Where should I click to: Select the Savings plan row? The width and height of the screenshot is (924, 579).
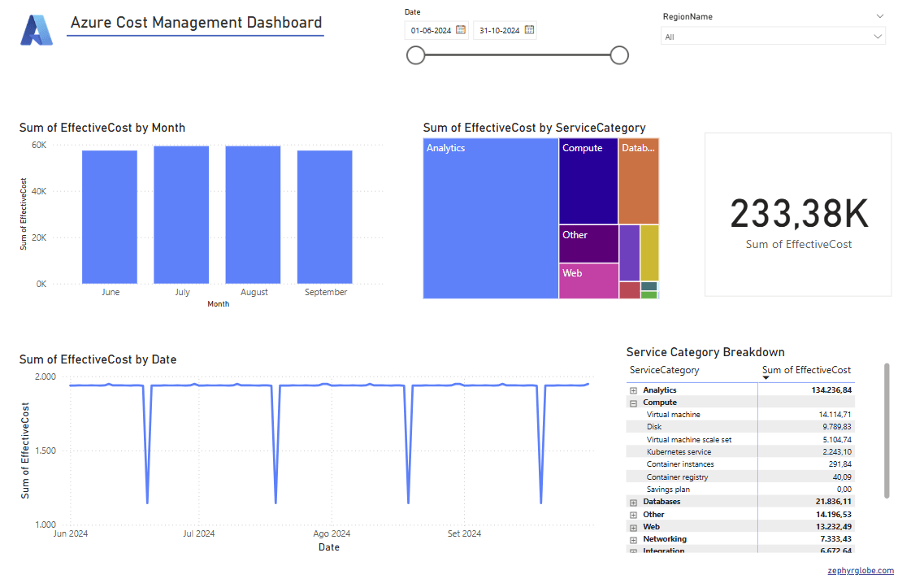pyautogui.click(x=740, y=490)
